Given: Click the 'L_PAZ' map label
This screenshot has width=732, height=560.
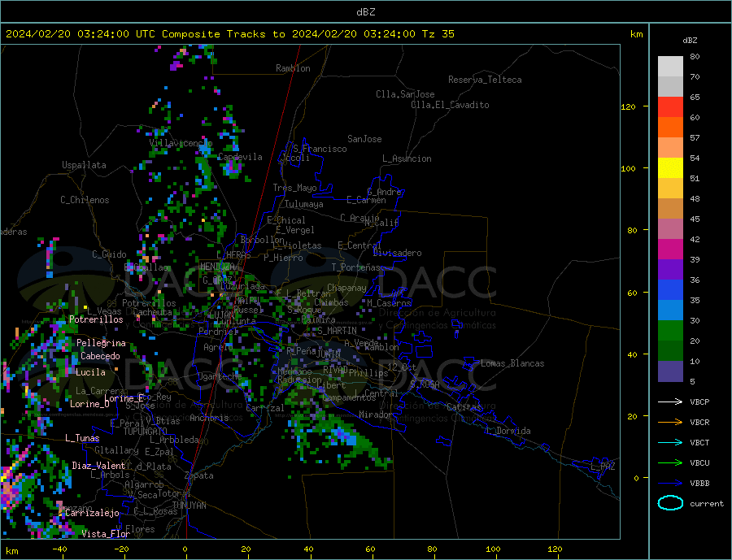Looking at the screenshot, I should 603,467.
